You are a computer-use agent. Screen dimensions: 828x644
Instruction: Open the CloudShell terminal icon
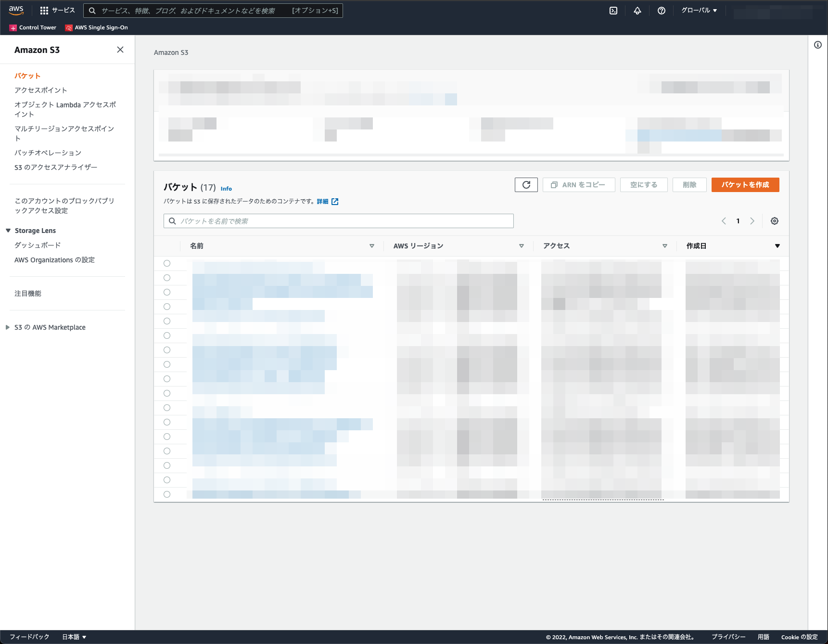[x=613, y=11]
